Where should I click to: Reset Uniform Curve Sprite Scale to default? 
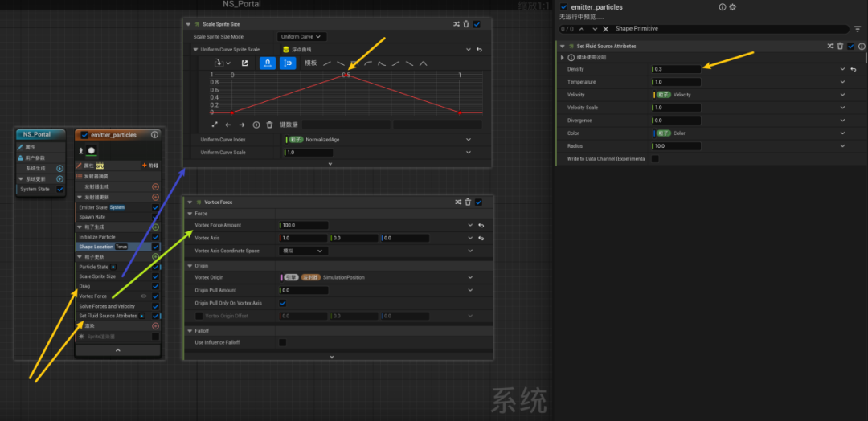click(479, 50)
